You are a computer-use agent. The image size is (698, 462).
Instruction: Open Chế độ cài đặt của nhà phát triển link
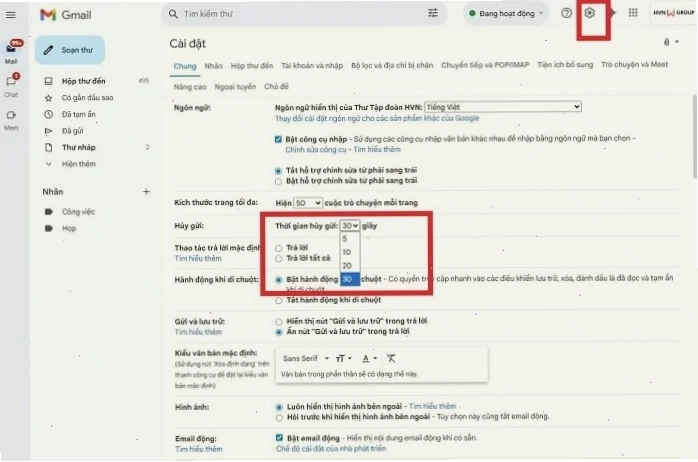[x=331, y=449]
